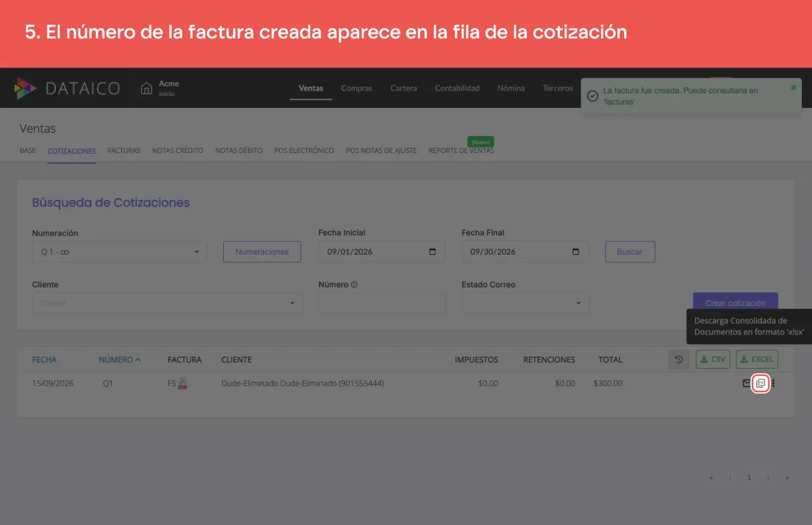The height and width of the screenshot is (525, 812).
Task: Switch to the Base tab
Action: coord(28,151)
